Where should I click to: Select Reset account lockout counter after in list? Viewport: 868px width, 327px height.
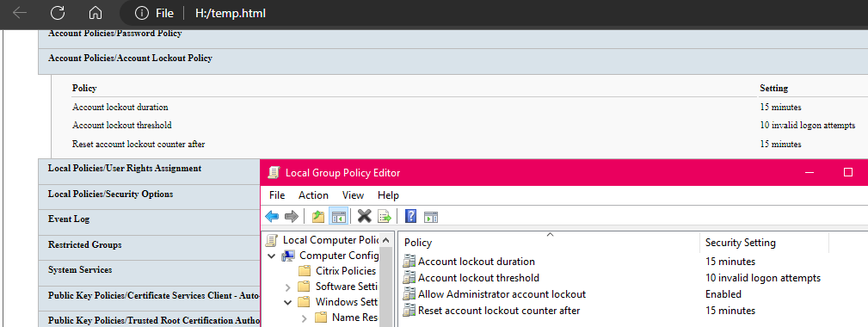[x=499, y=311]
